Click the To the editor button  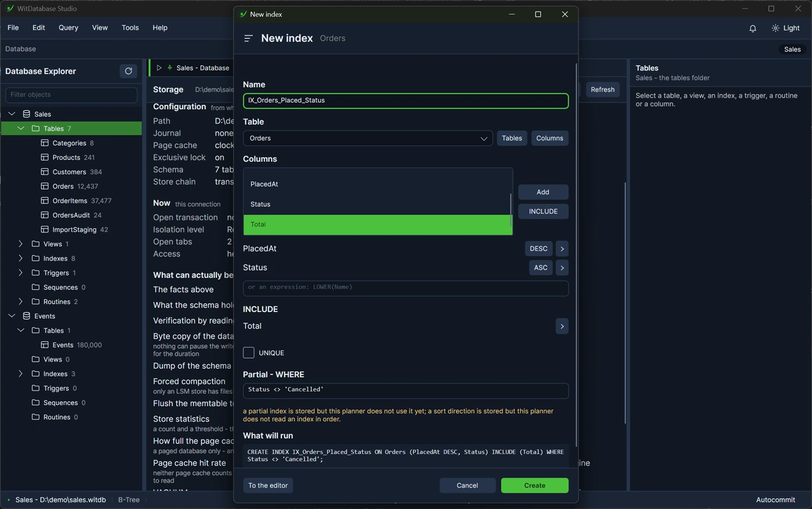268,485
